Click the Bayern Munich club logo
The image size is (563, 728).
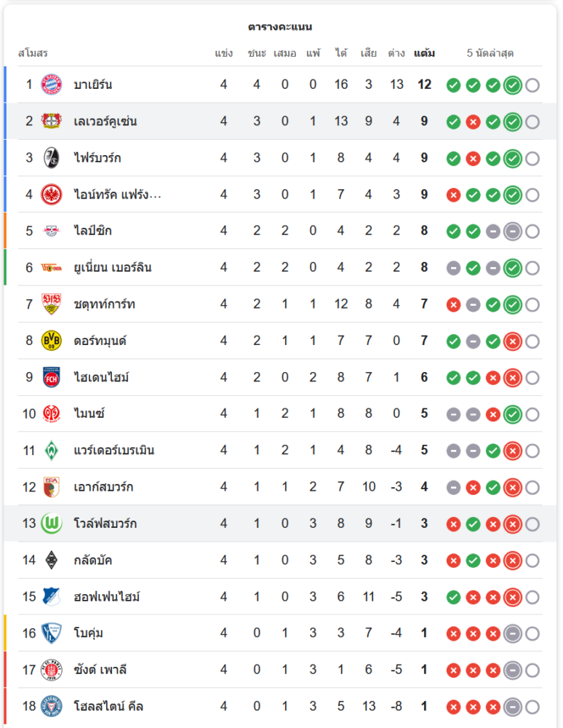pyautogui.click(x=52, y=84)
